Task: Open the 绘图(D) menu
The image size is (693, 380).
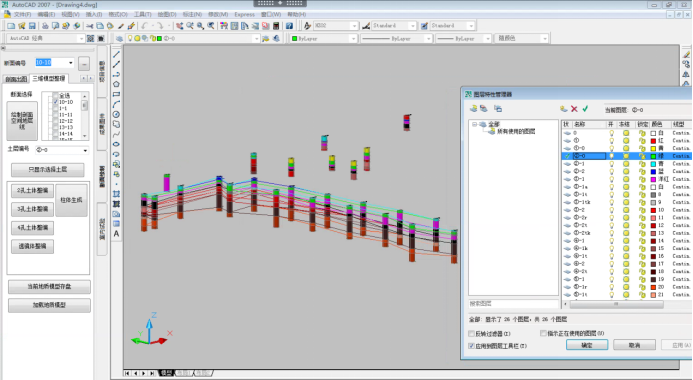Action: pos(167,15)
